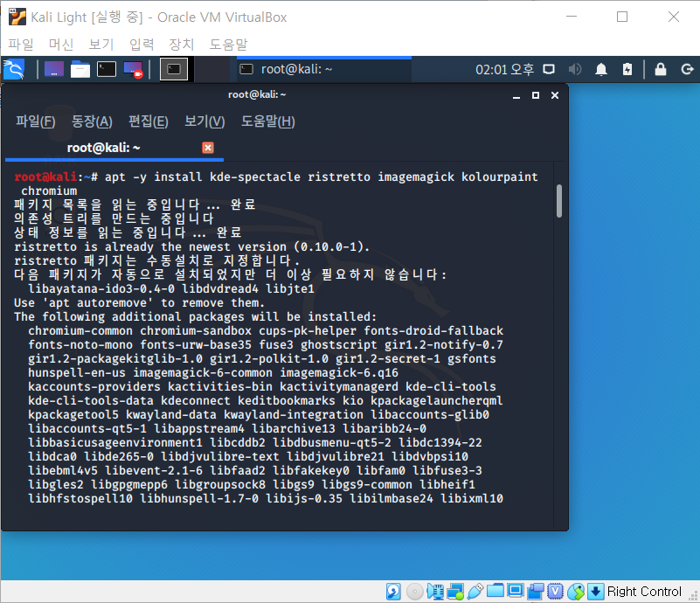Click the terminal window title root@kali: ~
Viewport: 700px width, 603px height.
click(257, 94)
